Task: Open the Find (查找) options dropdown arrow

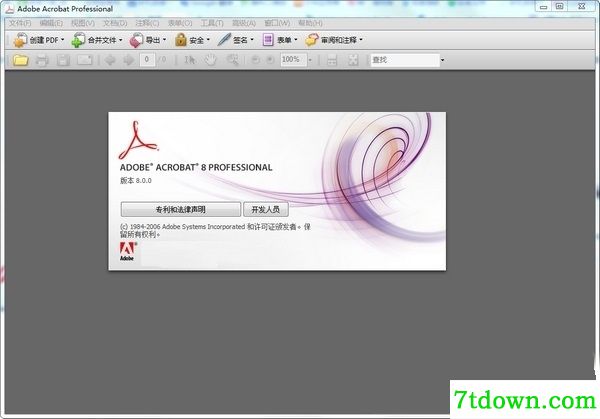Action: coord(442,60)
